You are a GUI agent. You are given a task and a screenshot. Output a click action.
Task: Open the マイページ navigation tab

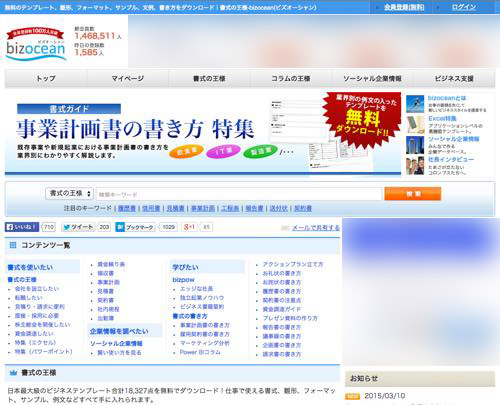128,79
